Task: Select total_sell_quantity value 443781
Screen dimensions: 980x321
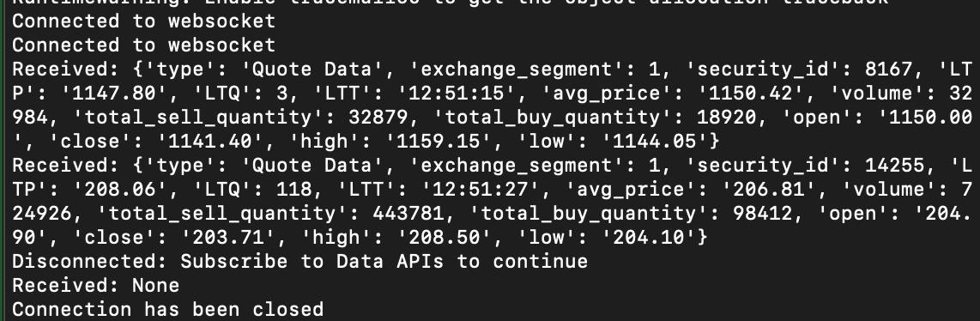Action: click(x=408, y=214)
